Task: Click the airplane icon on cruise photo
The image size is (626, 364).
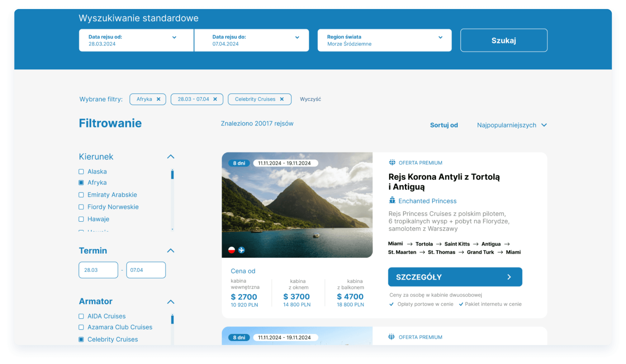Action: pos(241,250)
